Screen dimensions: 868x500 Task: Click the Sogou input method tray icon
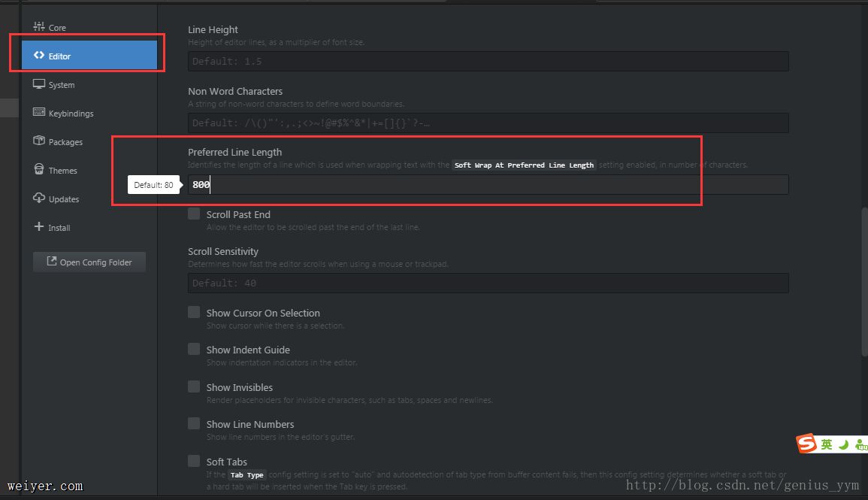pos(806,444)
